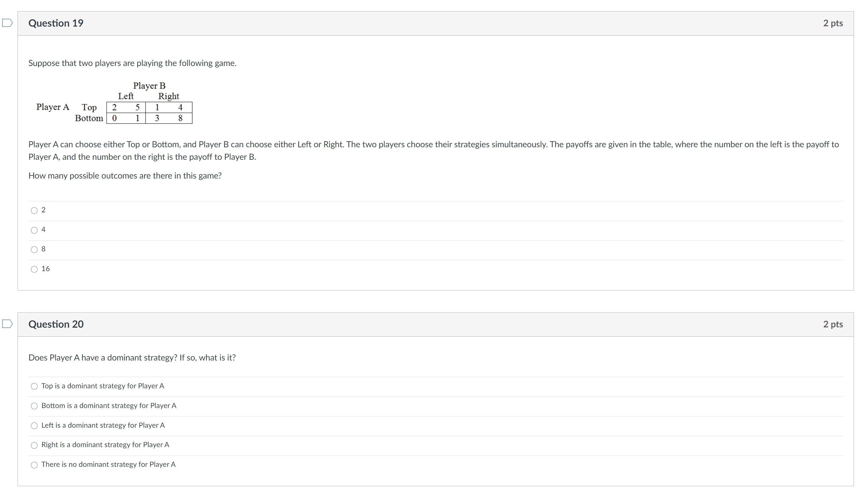Screen dimensions: 868x494
Task: Select answer 4 for Question 19
Action: click(x=34, y=230)
